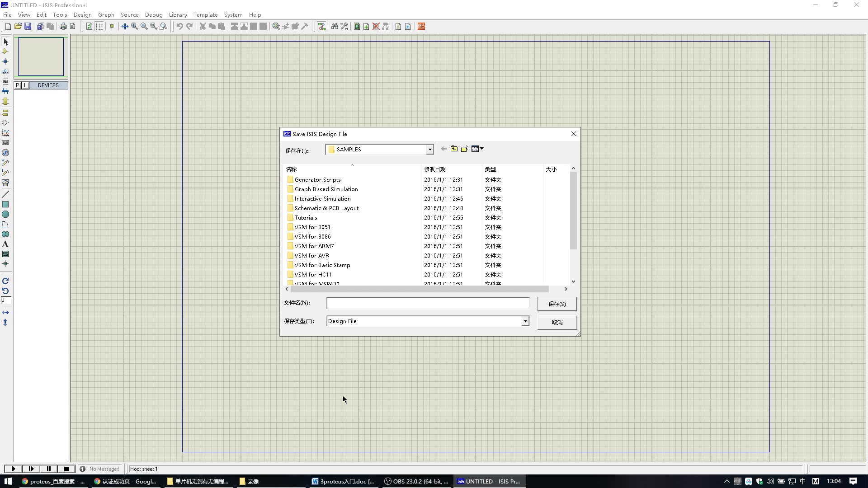Click the Rotate Anti-clockwise icon

click(x=5, y=291)
